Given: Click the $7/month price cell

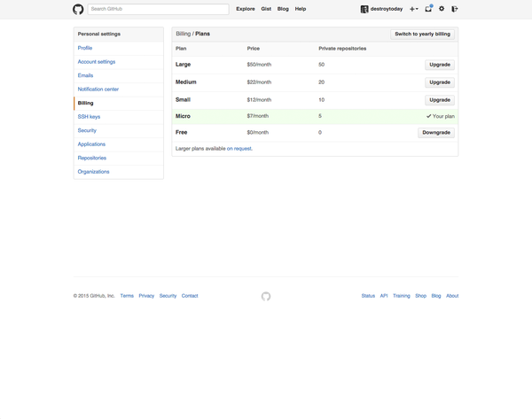Looking at the screenshot, I should (x=258, y=116).
